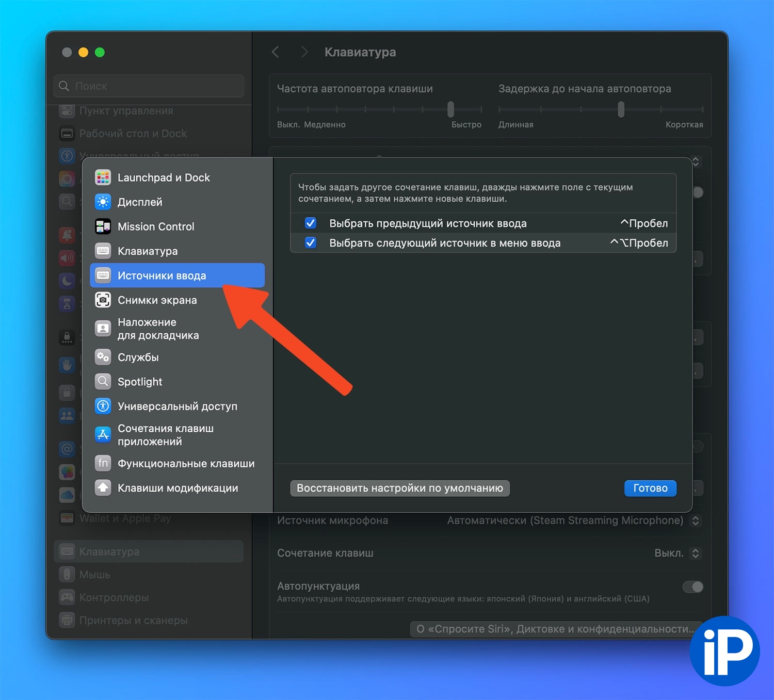This screenshot has width=774, height=700.
Task: Open Функциональные клавиши category
Action: 177,463
